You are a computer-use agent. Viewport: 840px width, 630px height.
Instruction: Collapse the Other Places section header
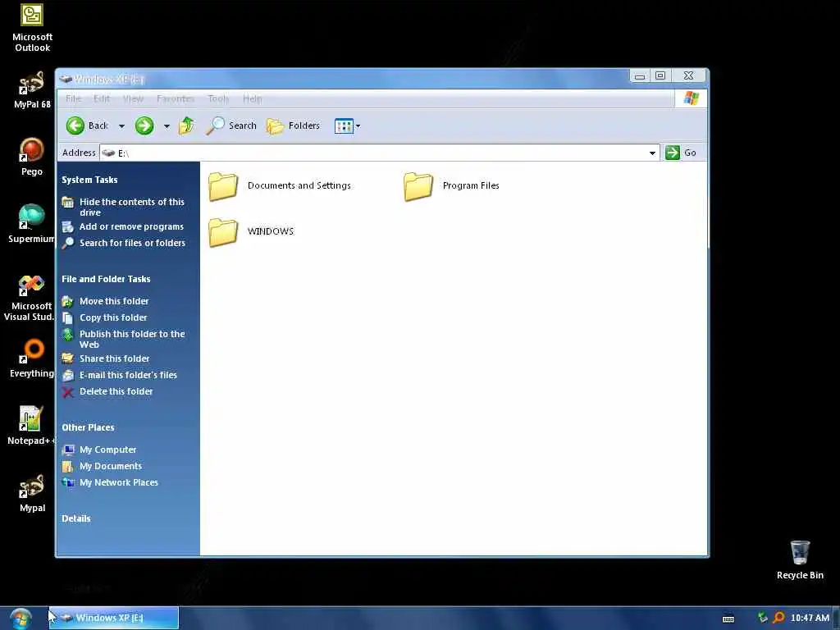(x=88, y=427)
